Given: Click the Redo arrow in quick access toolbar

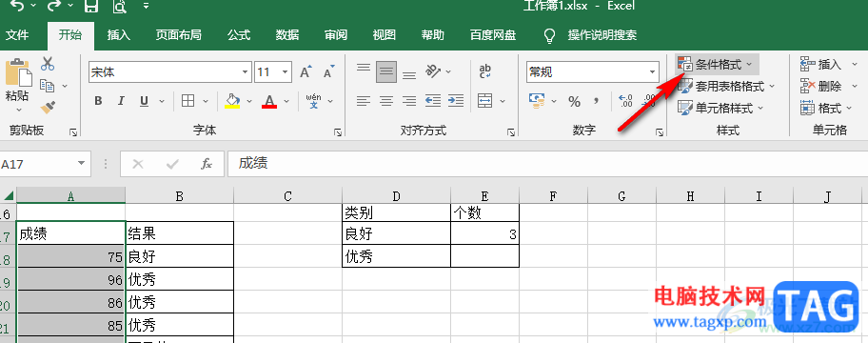Looking at the screenshot, I should (54, 6).
